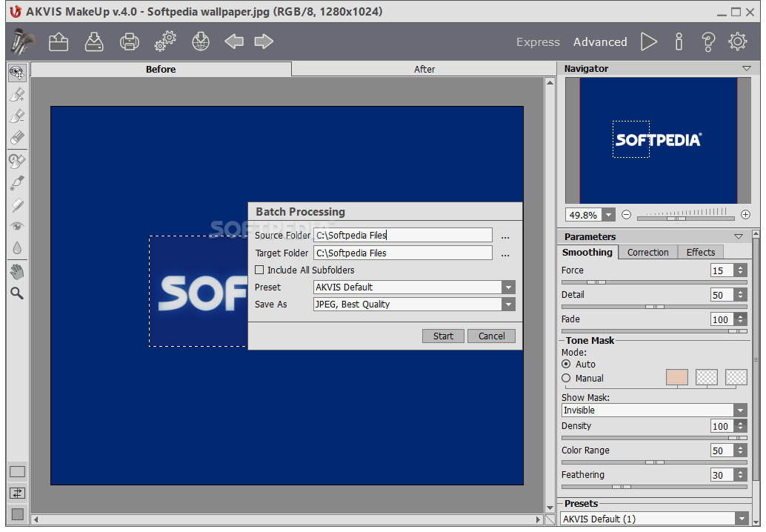Image resolution: width=766 pixels, height=532 pixels.
Task: Select Auto tone mask mode
Action: (566, 364)
